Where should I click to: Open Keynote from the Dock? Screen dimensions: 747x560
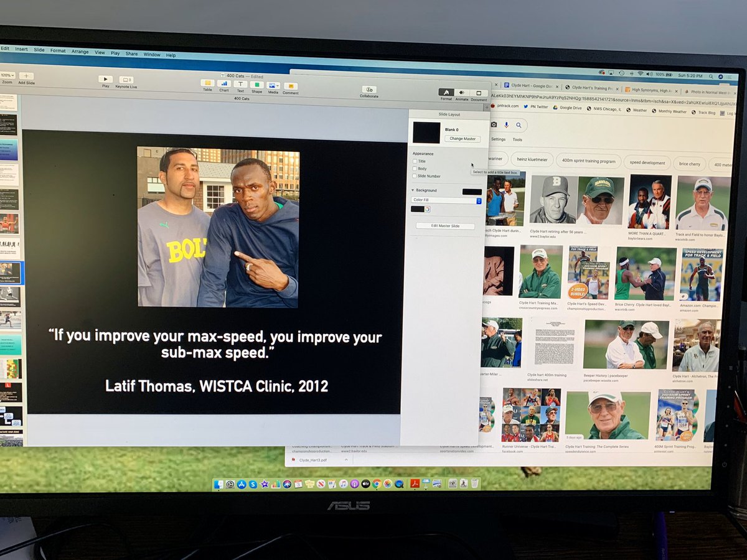tap(426, 483)
